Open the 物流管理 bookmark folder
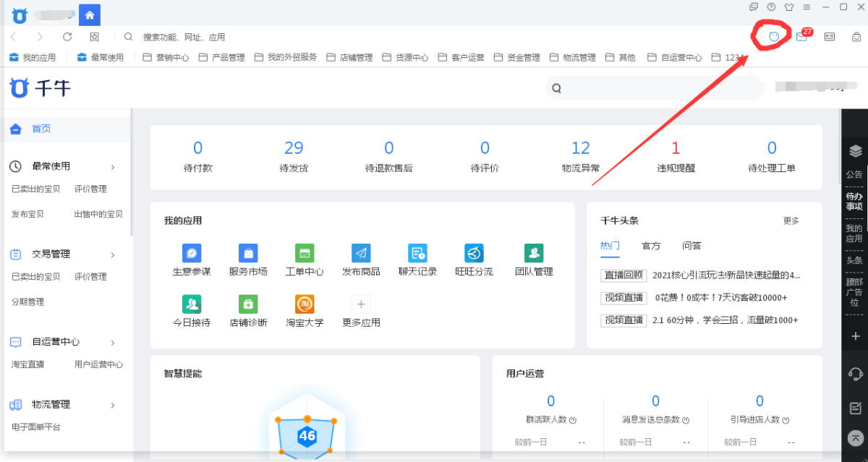 [573, 57]
